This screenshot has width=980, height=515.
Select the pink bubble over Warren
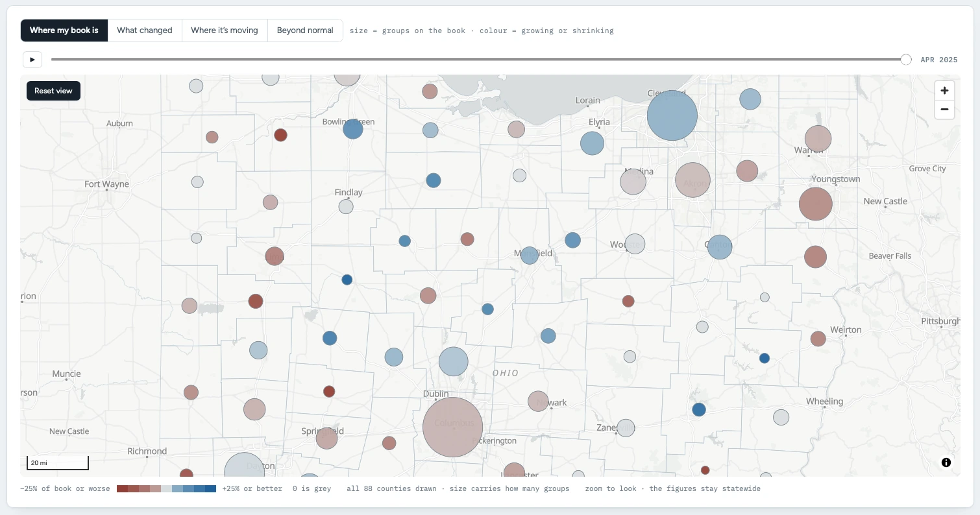click(818, 139)
